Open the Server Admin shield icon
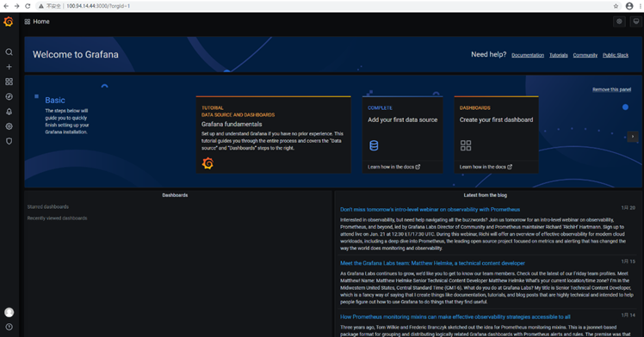 [x=9, y=141]
